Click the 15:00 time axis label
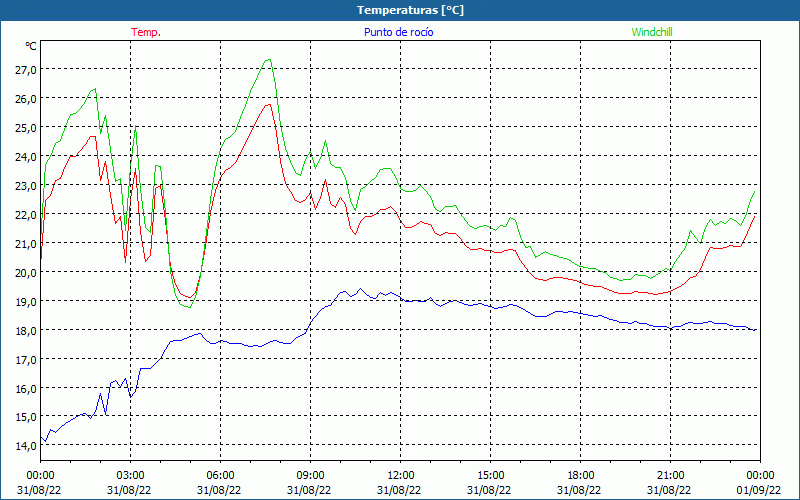 point(490,476)
